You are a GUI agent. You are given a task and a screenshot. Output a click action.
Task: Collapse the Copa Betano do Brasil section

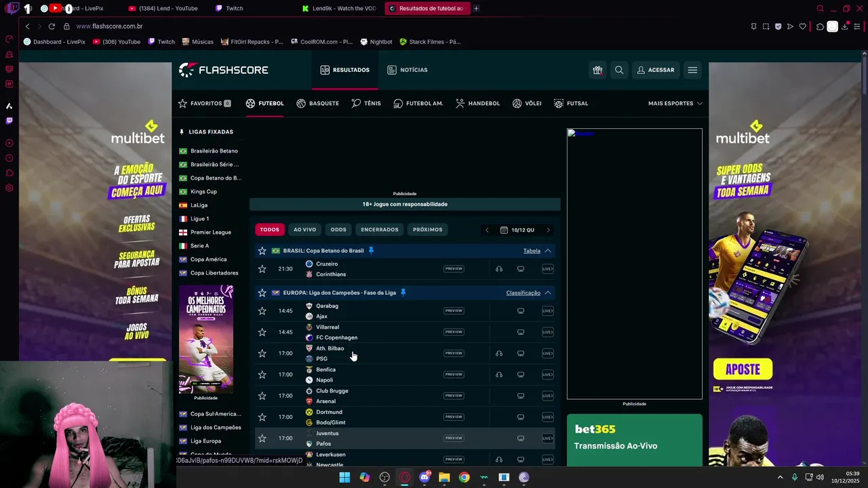548,251
